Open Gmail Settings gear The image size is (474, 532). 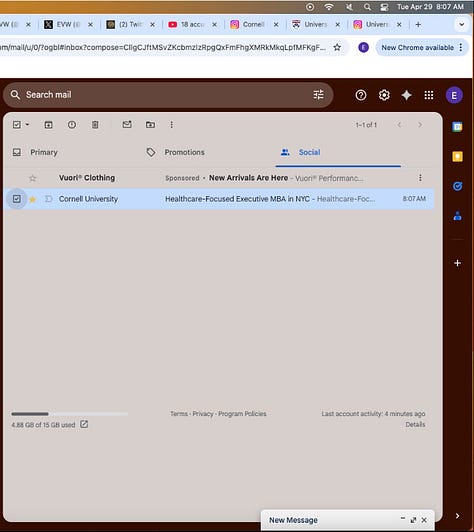pos(384,95)
